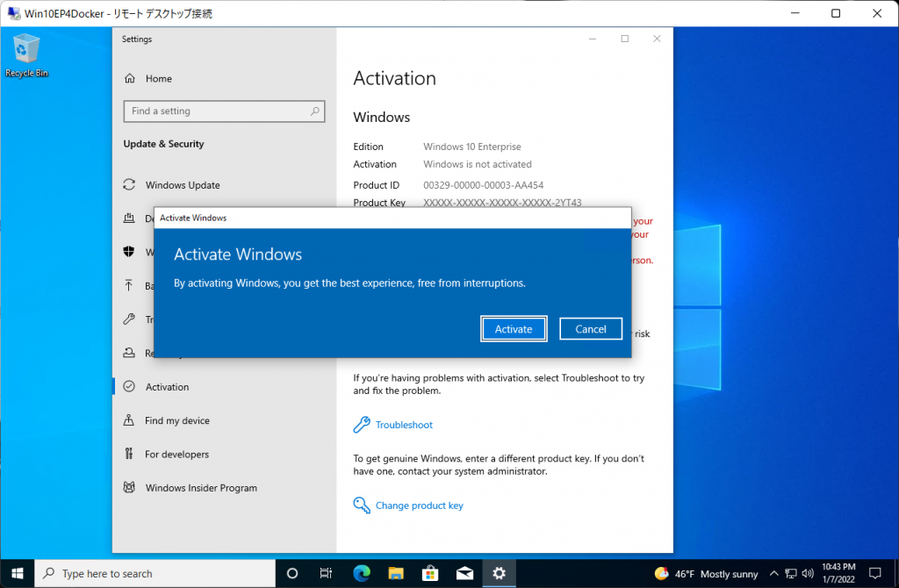Launch Microsoft Edge from the taskbar
Viewport: 899px width, 588px height.
coord(361,573)
